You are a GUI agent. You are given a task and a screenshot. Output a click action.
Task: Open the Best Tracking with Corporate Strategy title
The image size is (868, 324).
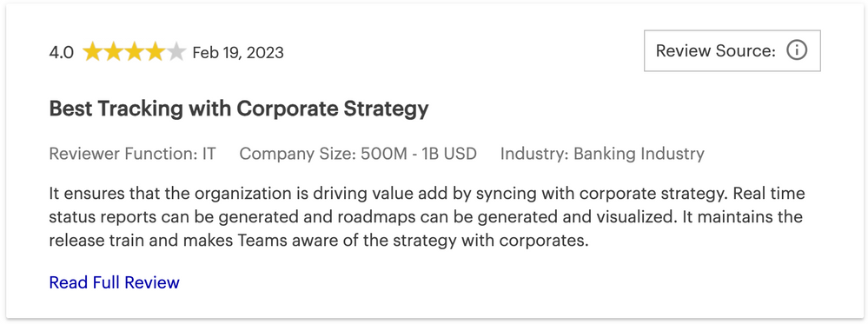pyautogui.click(x=239, y=109)
